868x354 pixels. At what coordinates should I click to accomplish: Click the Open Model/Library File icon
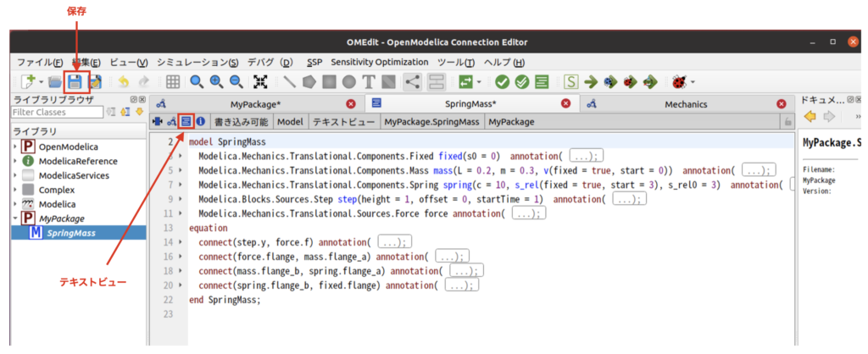[55, 82]
